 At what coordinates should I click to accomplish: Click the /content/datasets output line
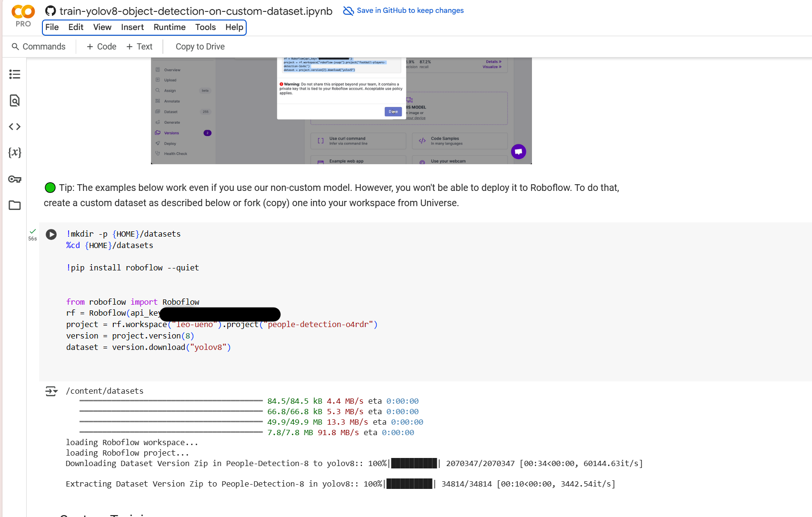coord(104,391)
